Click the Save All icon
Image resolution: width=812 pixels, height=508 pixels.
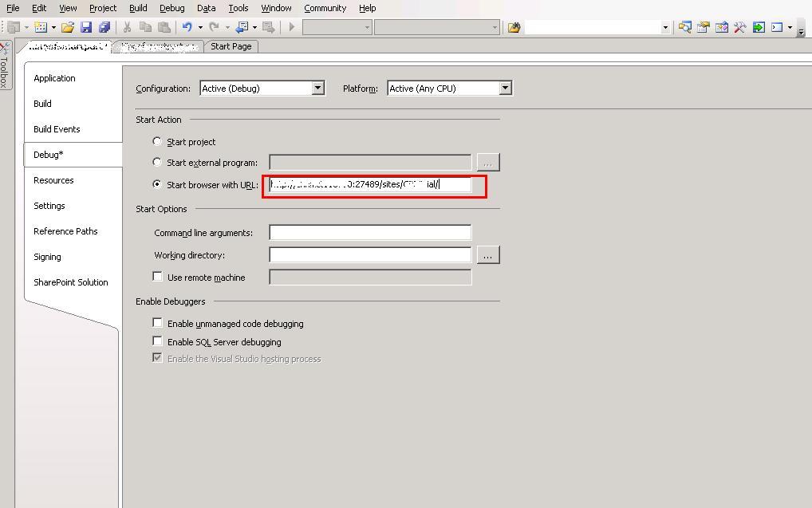pyautogui.click(x=104, y=27)
